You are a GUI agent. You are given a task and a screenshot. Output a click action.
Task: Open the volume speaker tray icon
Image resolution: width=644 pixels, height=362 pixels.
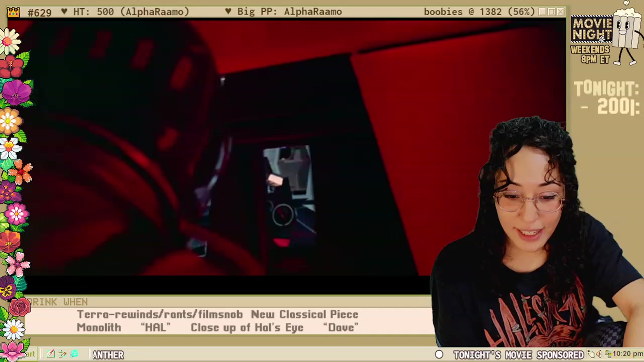(599, 354)
